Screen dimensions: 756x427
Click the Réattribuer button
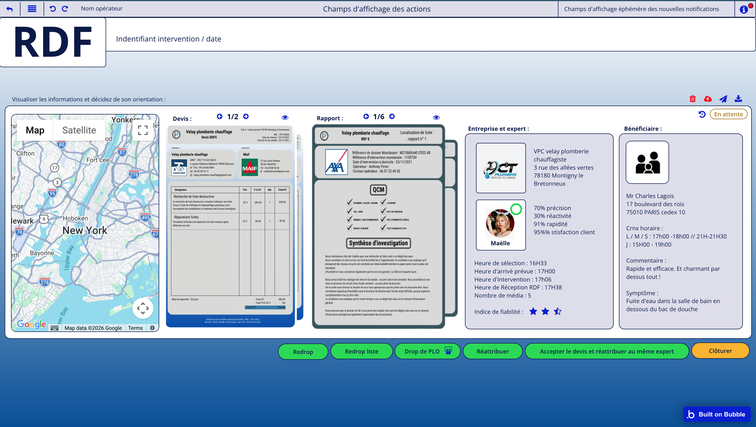(492, 351)
